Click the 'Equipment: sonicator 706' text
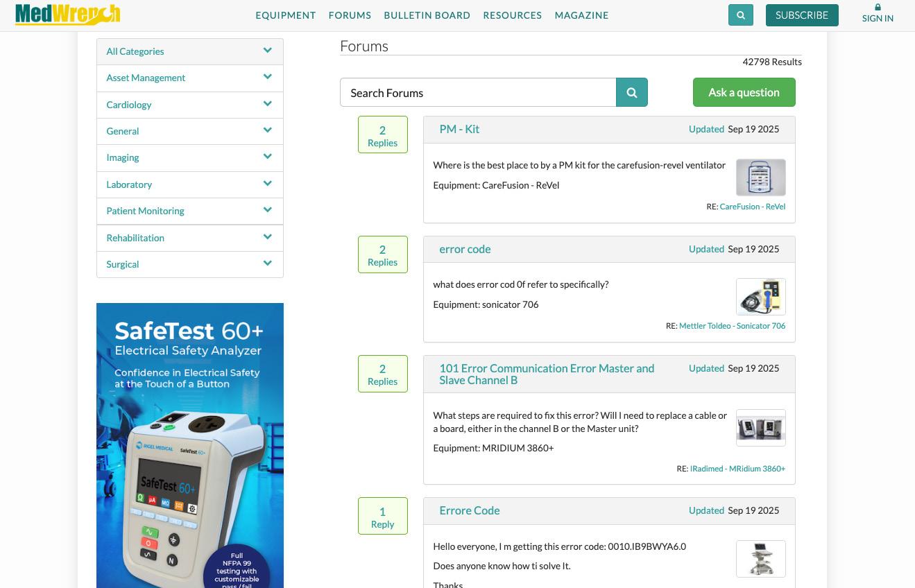Viewport: 915px width, 588px height. click(486, 304)
